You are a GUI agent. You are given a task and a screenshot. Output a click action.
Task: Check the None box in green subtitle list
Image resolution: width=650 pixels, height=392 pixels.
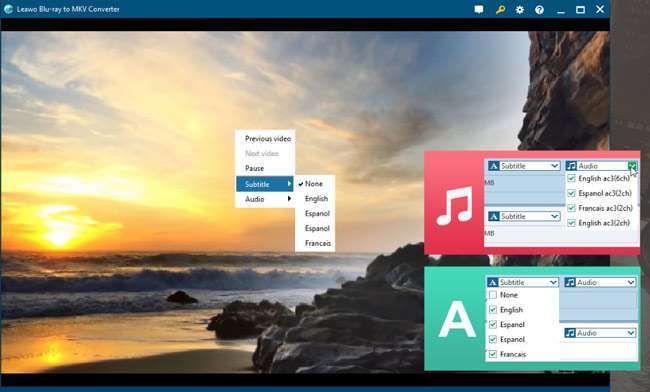click(x=493, y=295)
